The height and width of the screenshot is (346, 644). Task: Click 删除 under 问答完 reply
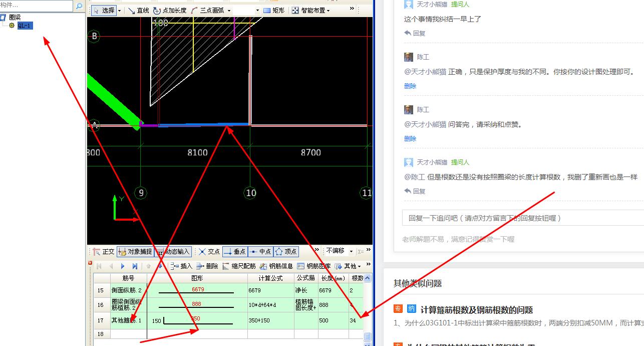click(x=410, y=138)
